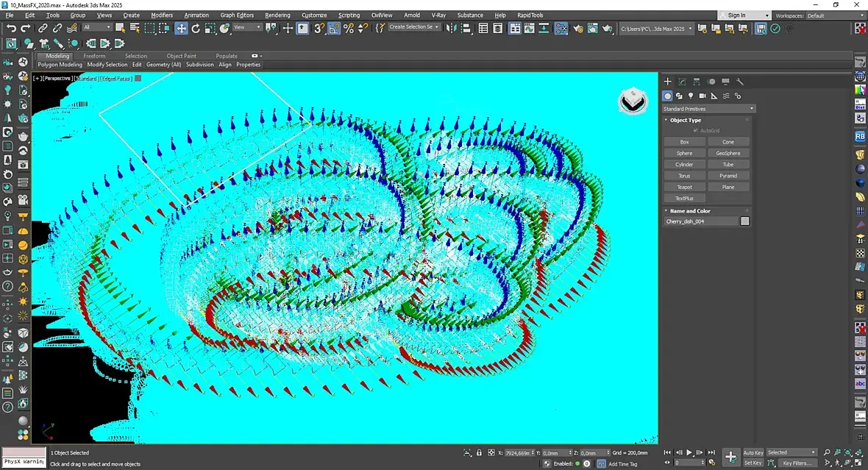Click the Render Production teapot icon
This screenshot has width=868, height=470.
(608, 28)
